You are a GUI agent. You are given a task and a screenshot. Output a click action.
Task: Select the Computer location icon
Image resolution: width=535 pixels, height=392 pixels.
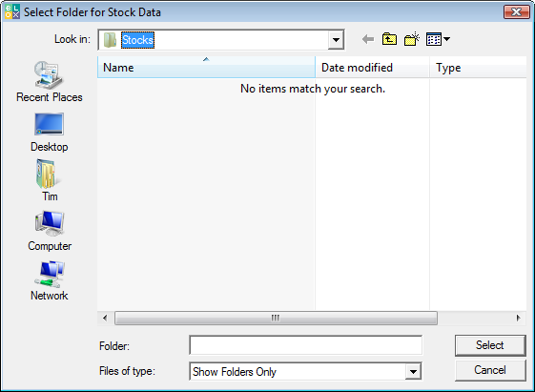coord(50,231)
